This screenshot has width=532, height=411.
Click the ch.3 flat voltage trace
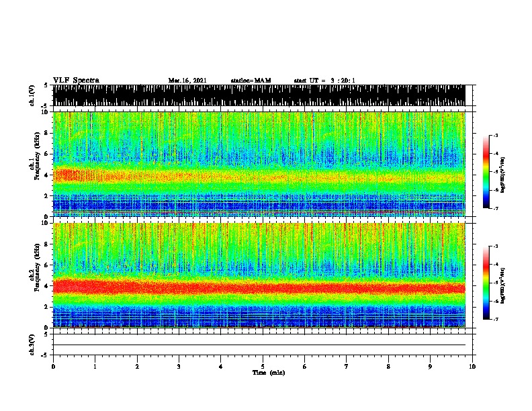coord(259,345)
